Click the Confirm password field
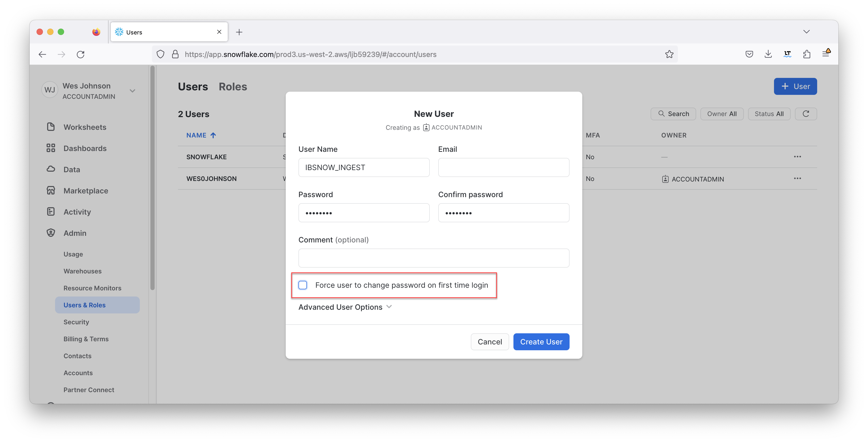Image resolution: width=868 pixels, height=443 pixels. click(x=504, y=213)
